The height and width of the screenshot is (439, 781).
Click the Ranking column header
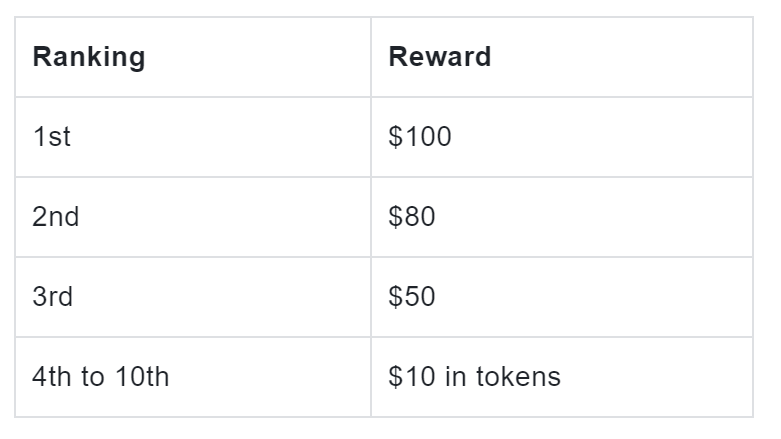point(89,57)
